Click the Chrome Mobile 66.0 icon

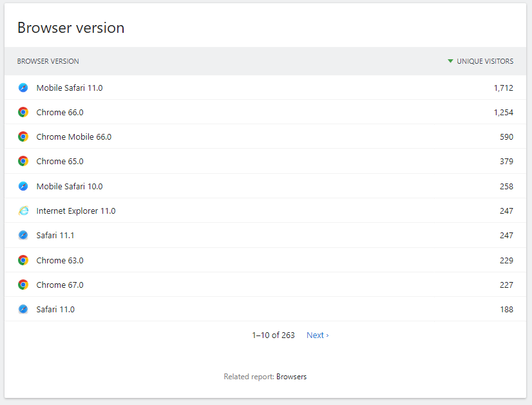click(x=23, y=137)
